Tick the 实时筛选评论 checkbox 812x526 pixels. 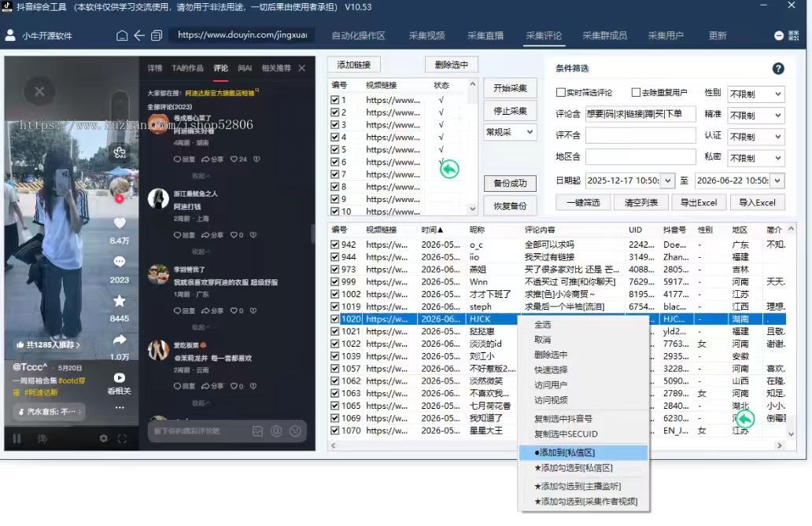point(560,92)
